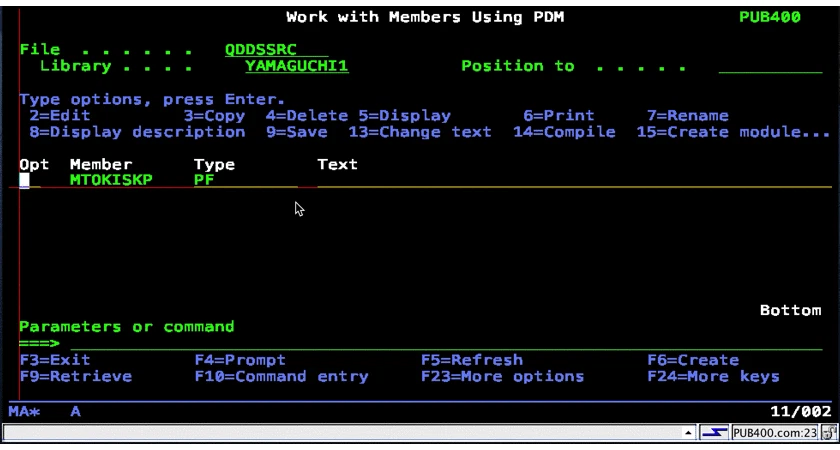Focus the Position to input field
This screenshot has height=450, width=840.
(770, 66)
